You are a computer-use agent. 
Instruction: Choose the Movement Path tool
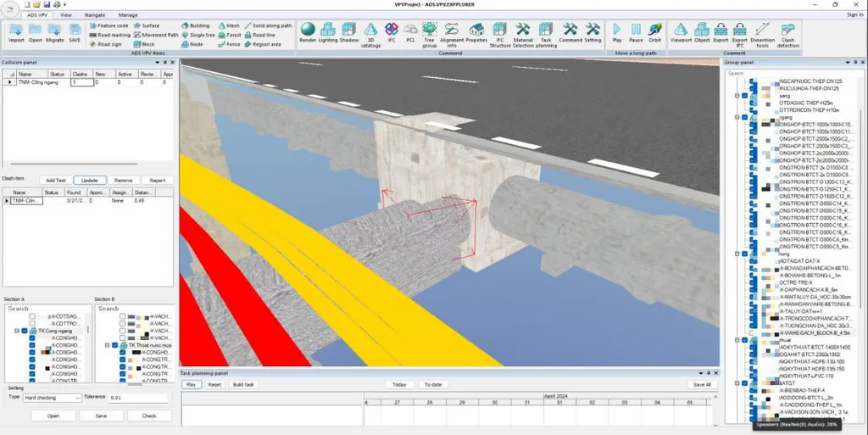click(156, 35)
